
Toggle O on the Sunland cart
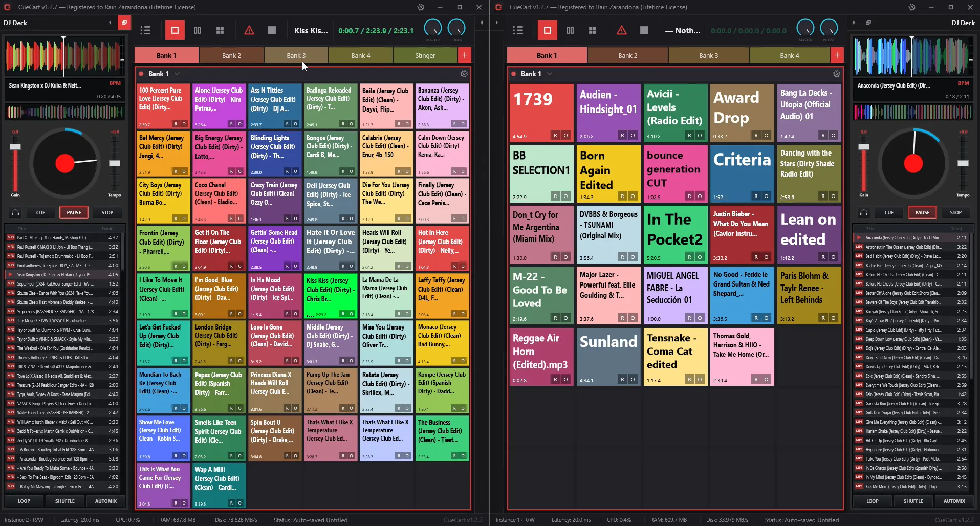pos(633,379)
